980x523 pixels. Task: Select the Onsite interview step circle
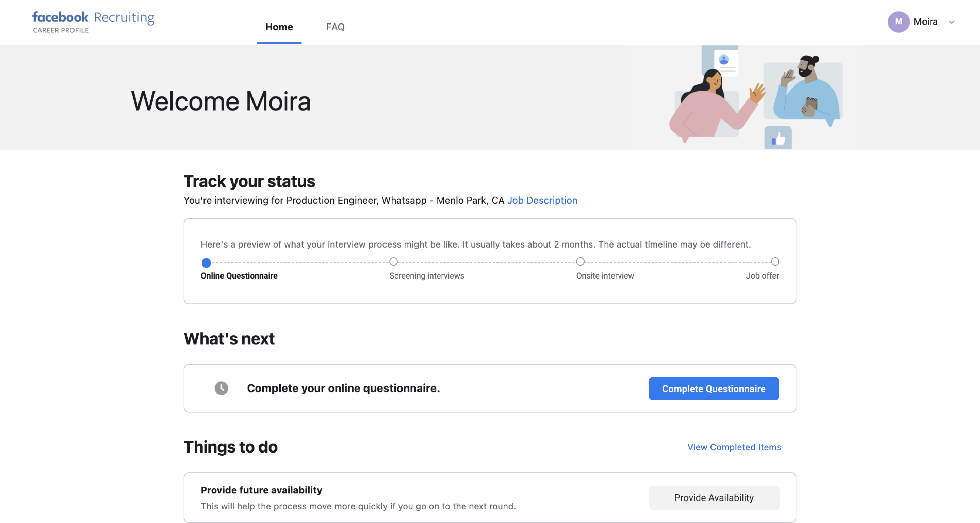[x=580, y=261]
